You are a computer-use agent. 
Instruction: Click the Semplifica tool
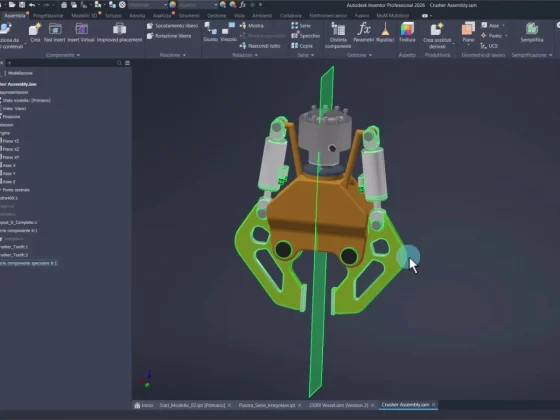point(532,32)
